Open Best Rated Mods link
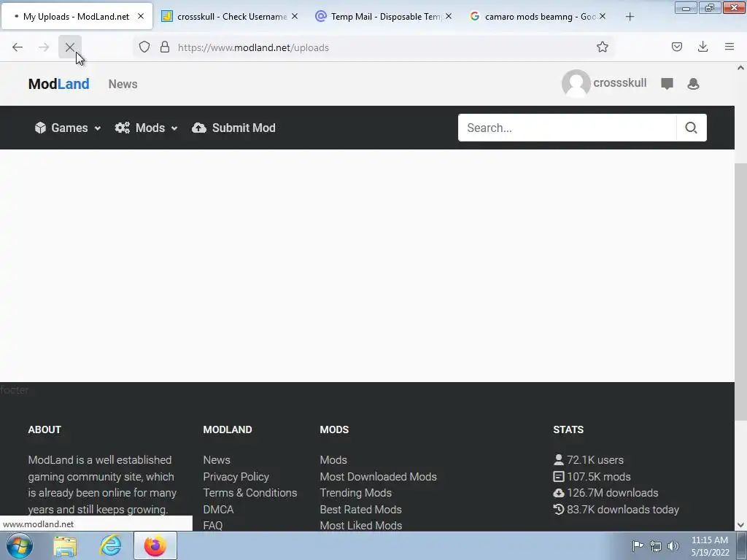 [x=360, y=510]
